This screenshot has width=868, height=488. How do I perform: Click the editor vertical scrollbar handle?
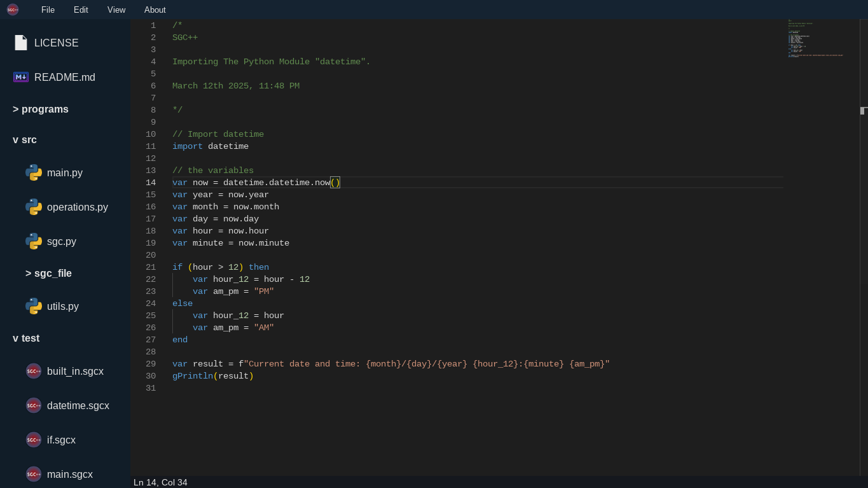[x=863, y=111]
